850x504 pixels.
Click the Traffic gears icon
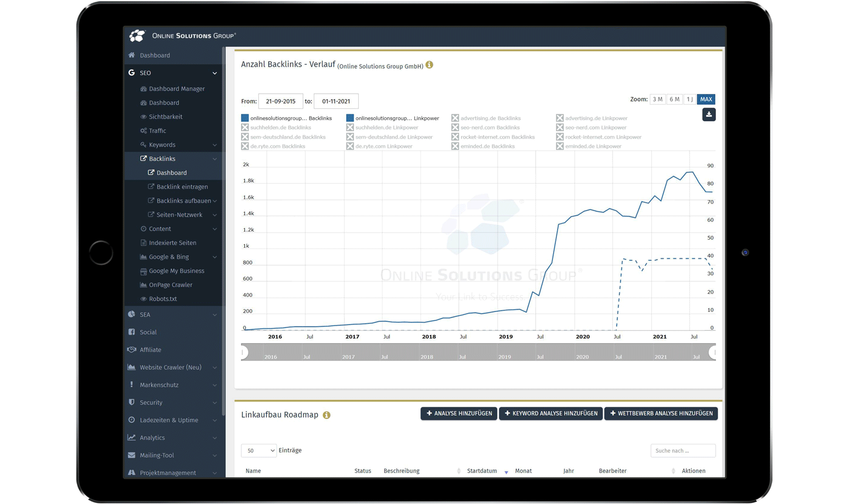[x=143, y=131]
